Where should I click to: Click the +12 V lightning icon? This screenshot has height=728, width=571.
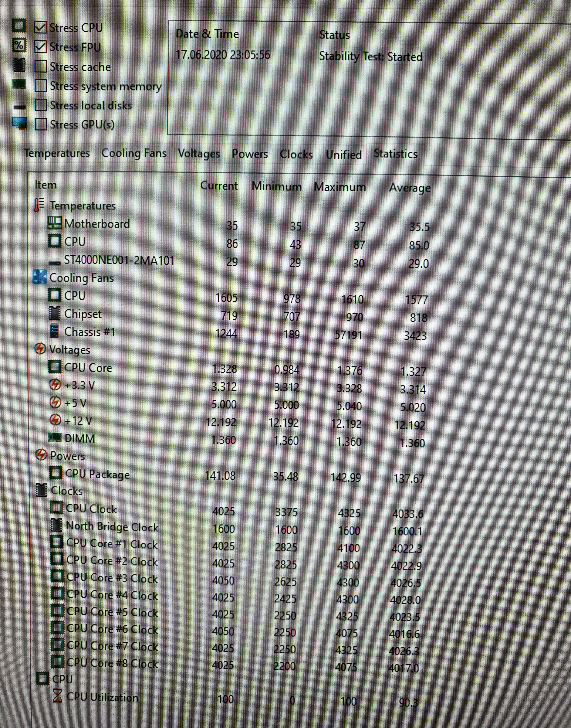pos(55,420)
